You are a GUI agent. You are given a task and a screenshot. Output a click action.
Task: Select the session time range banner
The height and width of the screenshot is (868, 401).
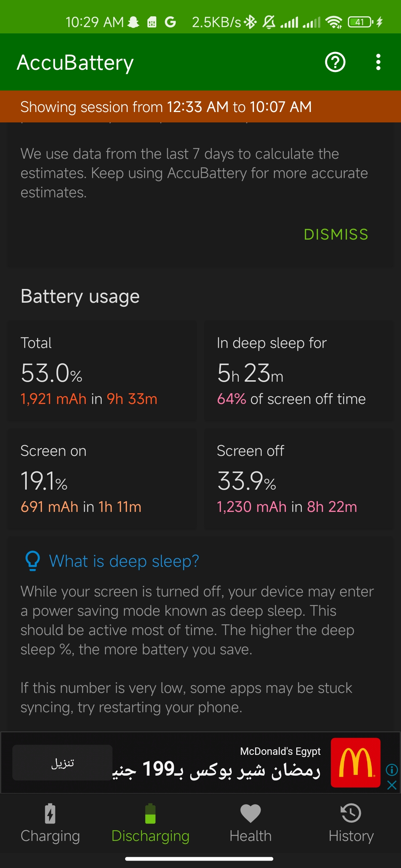[200, 106]
